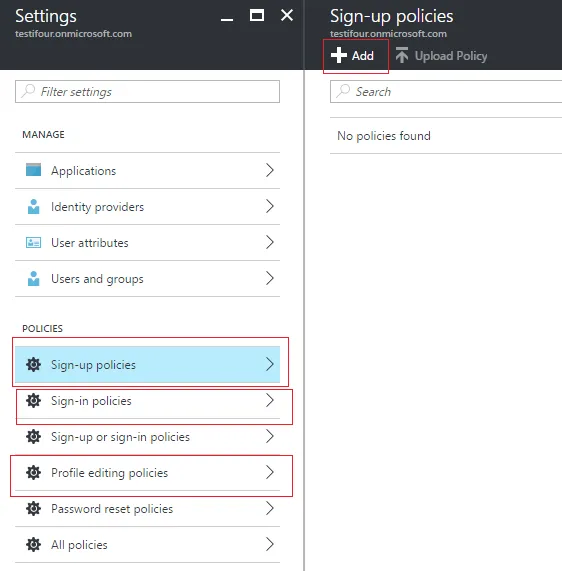Click the plus icon beside Add
The height and width of the screenshot is (571, 562).
(x=339, y=55)
